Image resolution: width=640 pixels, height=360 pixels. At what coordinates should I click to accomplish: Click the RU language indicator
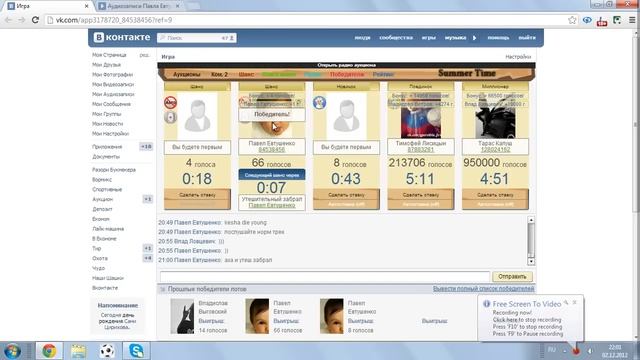tap(551, 350)
